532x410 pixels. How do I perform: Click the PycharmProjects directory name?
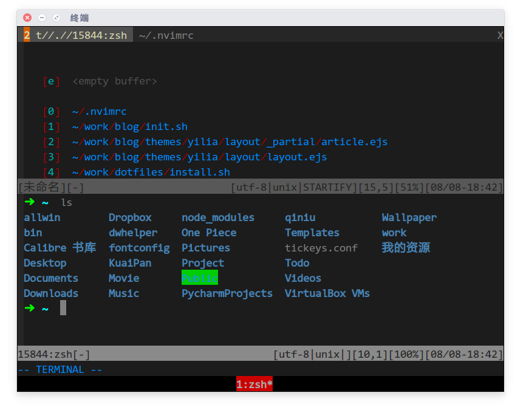pos(227,293)
